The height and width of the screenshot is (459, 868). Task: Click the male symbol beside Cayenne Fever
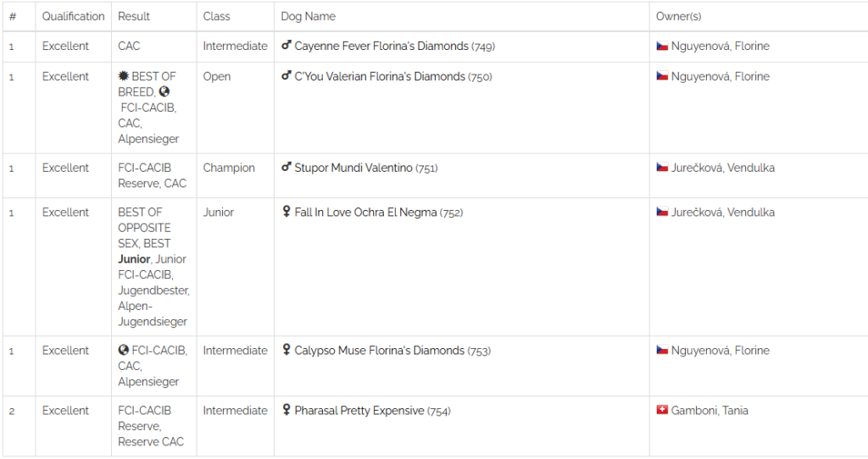point(287,46)
